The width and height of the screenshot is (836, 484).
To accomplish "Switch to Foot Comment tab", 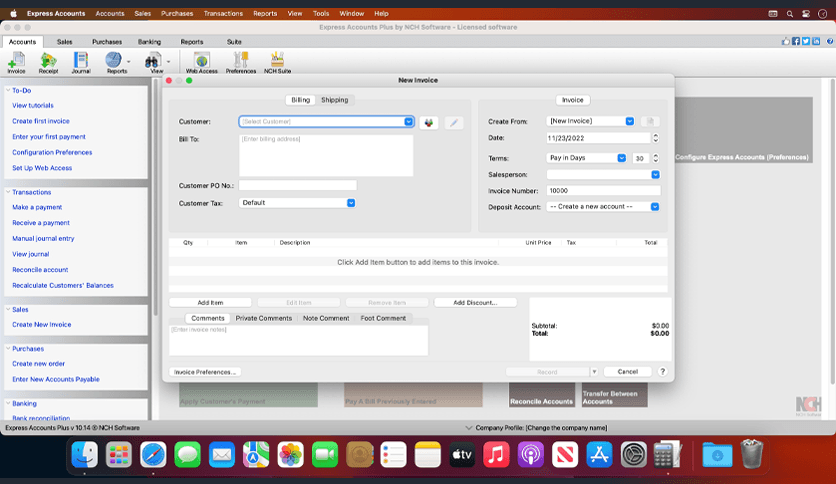I will pos(383,318).
